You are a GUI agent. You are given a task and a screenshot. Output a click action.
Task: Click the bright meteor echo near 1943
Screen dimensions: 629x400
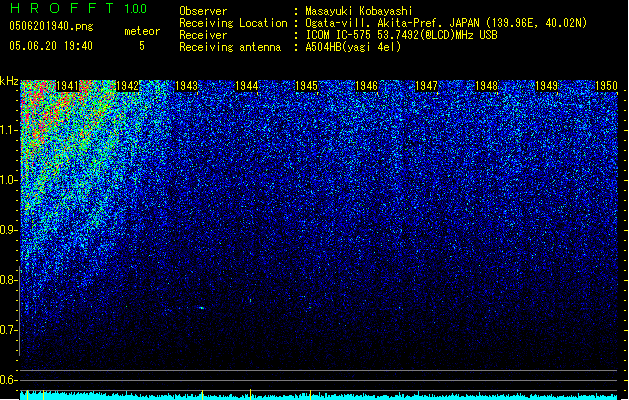coord(201,308)
